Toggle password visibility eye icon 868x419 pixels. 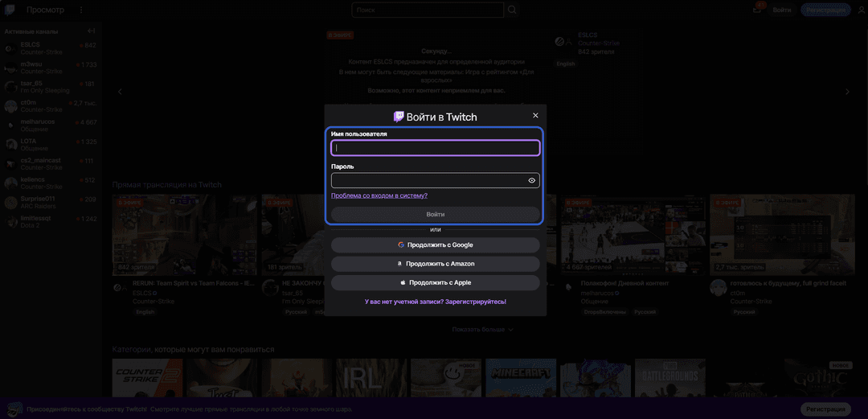pos(531,181)
